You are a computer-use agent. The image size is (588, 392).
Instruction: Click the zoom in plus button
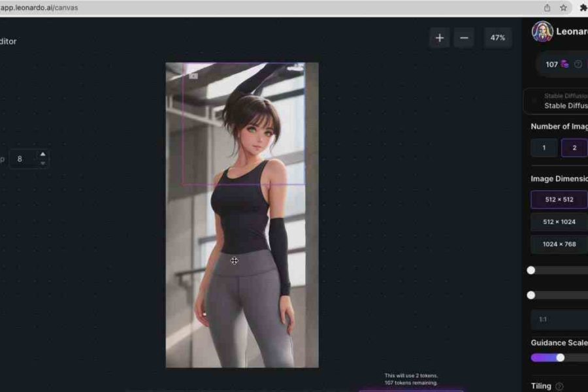[440, 38]
